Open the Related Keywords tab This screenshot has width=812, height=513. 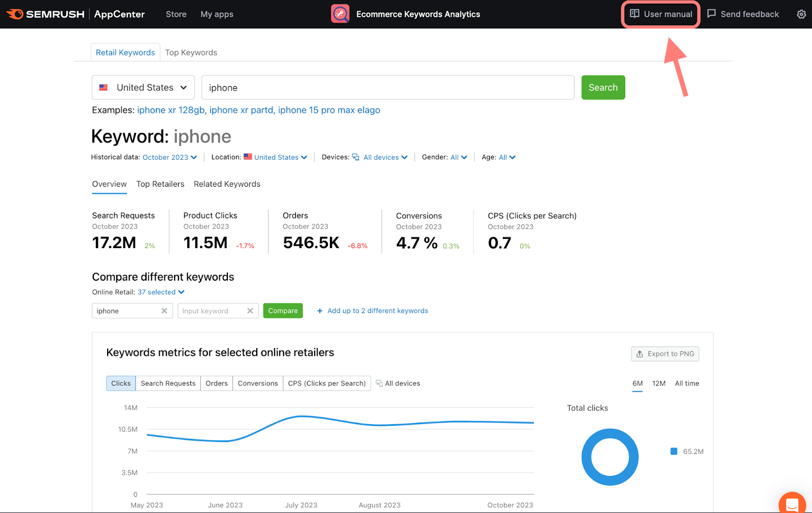pyautogui.click(x=227, y=184)
